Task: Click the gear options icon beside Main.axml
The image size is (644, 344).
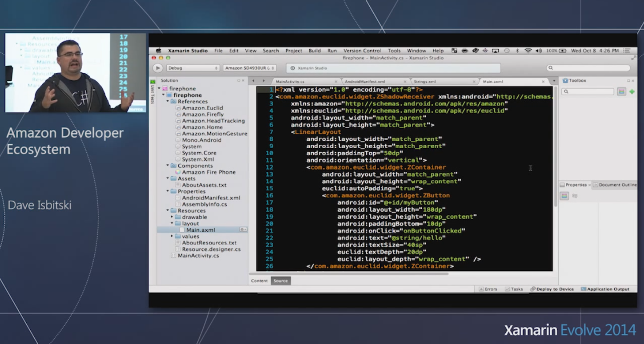Action: pos(243,229)
